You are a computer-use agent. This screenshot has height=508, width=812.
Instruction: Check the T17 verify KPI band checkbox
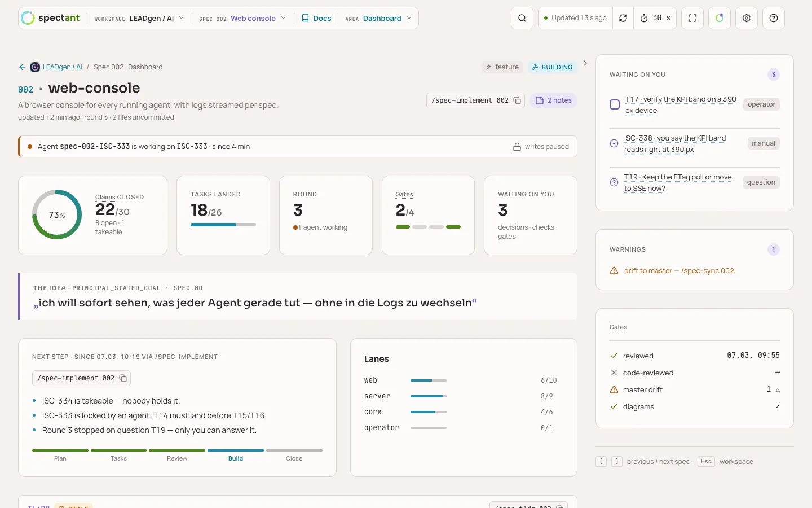click(x=615, y=104)
